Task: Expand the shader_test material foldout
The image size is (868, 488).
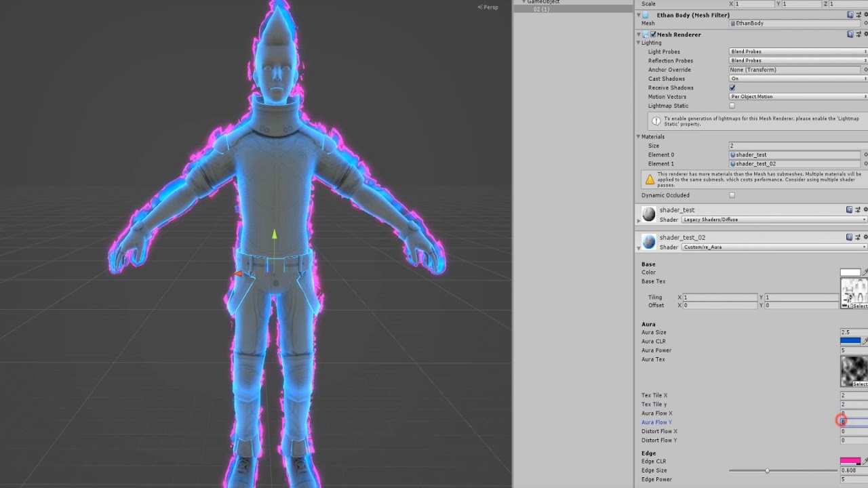Action: 638,220
